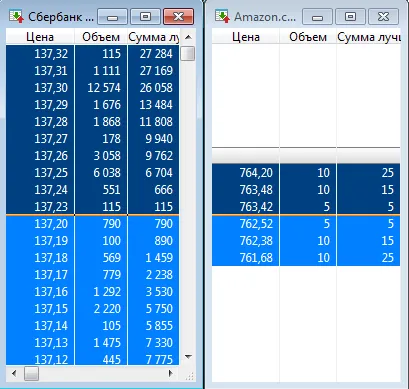The width and height of the screenshot is (409, 389).
Task: Click the Сбербанк horizontal scroll right arrow
Action: (171, 373)
